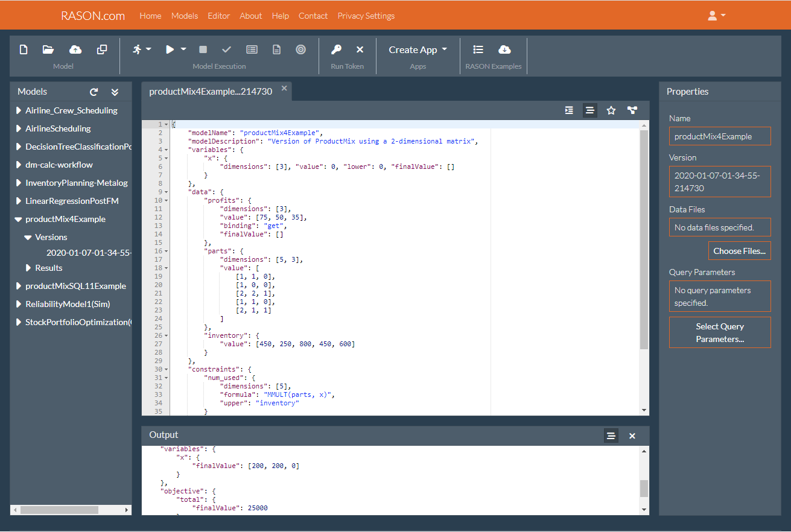Open model using the folder icon

48,50
